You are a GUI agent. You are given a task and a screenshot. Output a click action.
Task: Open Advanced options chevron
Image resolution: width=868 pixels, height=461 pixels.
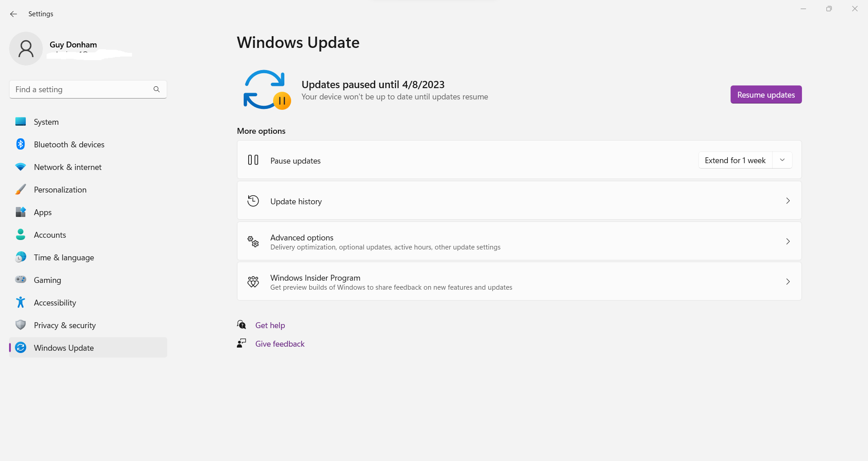point(788,241)
